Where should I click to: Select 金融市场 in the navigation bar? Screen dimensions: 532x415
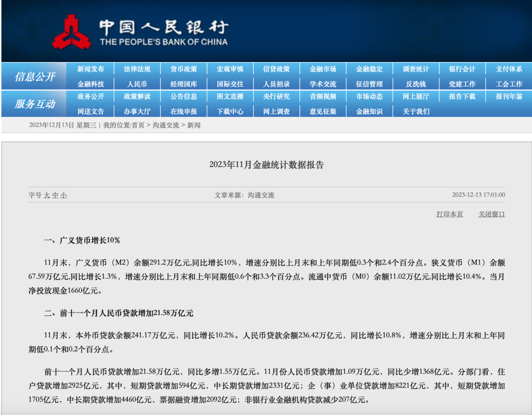(x=324, y=69)
